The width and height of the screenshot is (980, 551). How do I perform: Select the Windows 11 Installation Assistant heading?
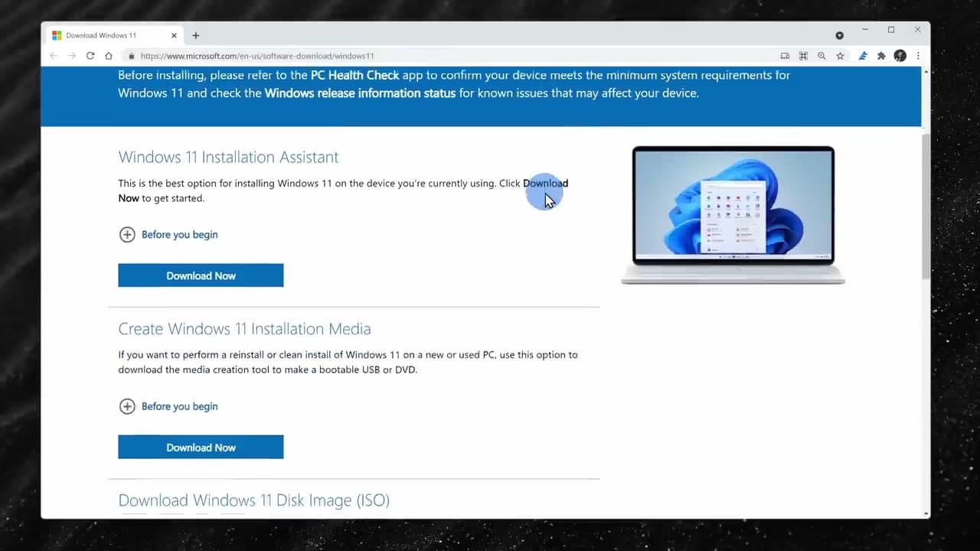228,157
